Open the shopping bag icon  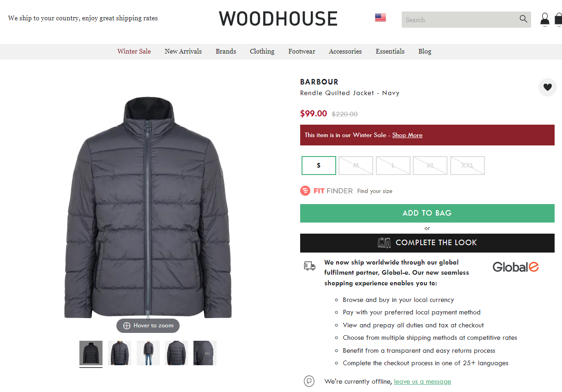pos(558,19)
